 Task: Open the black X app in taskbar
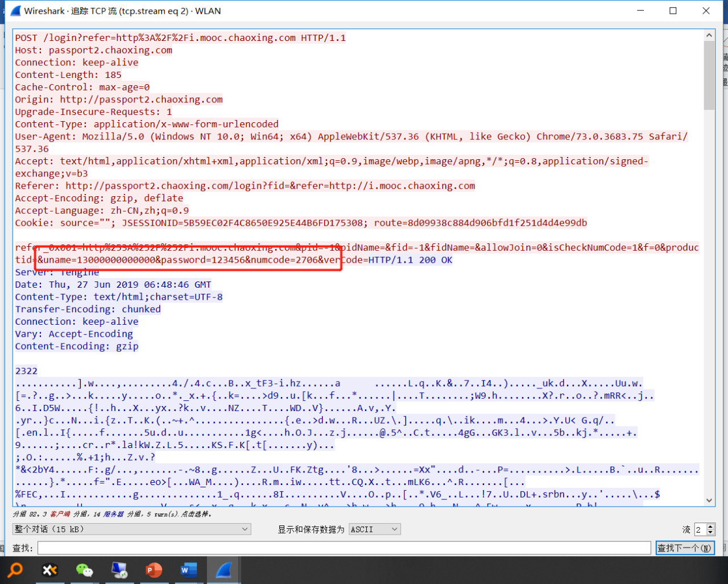[50, 570]
